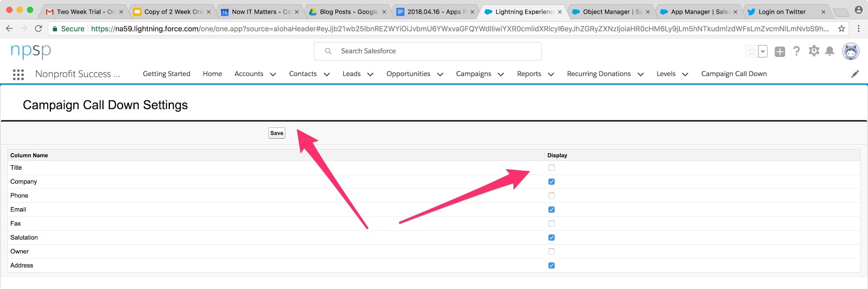Enable the Title display checkbox

coord(551,168)
